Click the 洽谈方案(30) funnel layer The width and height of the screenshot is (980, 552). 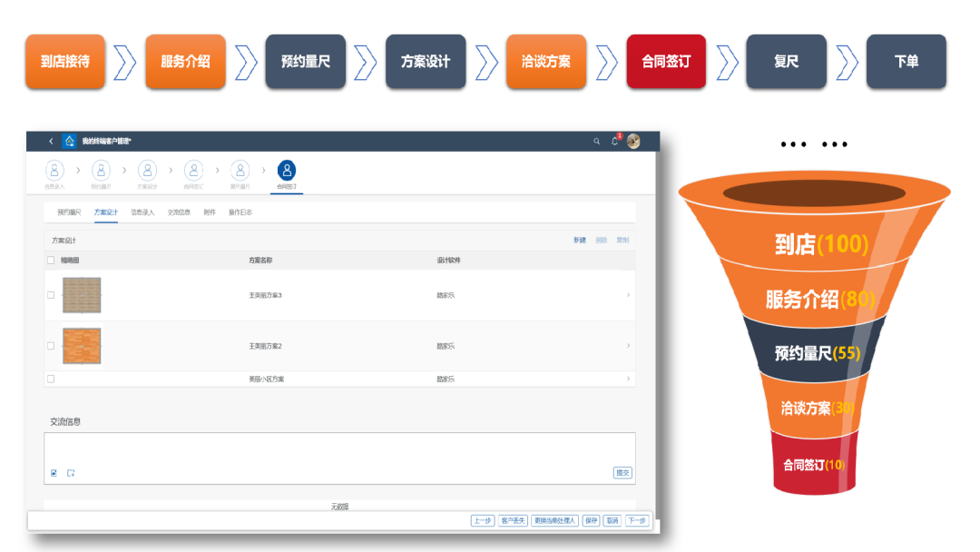[814, 408]
